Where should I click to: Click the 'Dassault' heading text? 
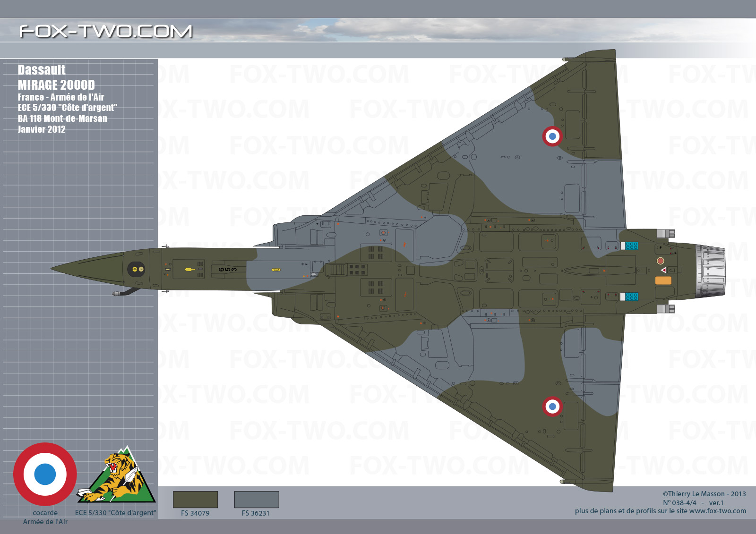[x=42, y=70]
